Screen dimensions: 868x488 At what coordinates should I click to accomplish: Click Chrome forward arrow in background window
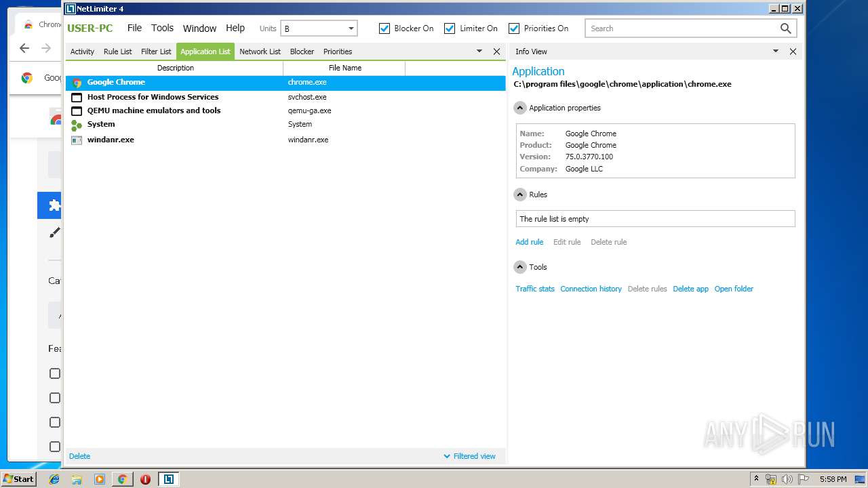click(x=46, y=48)
